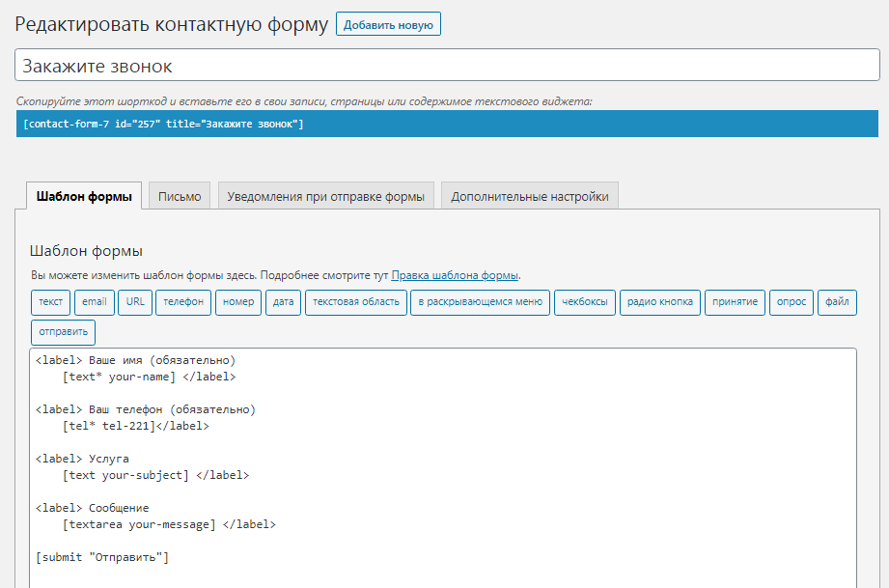889x588 pixels.
Task: Click the '[submit "Отправить"]' line
Action: click(102, 557)
